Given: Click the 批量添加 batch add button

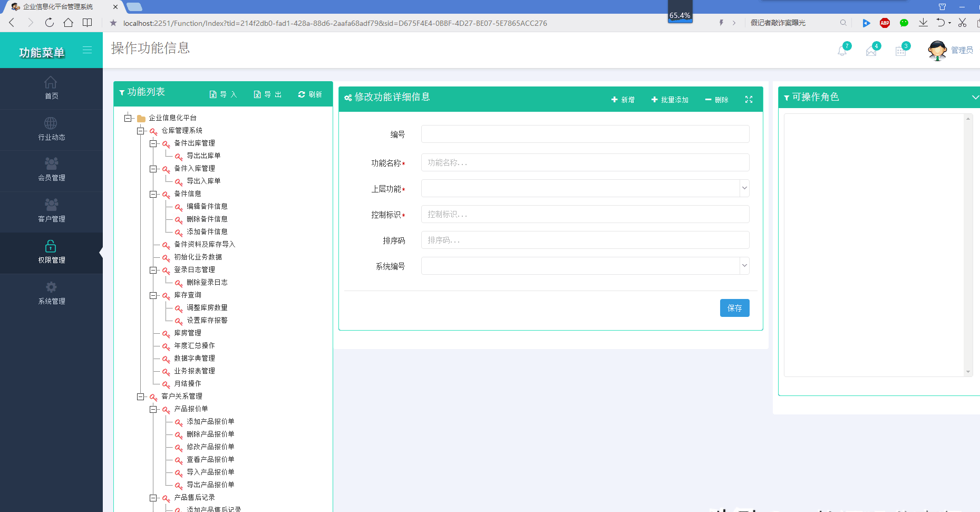Looking at the screenshot, I should [x=670, y=100].
